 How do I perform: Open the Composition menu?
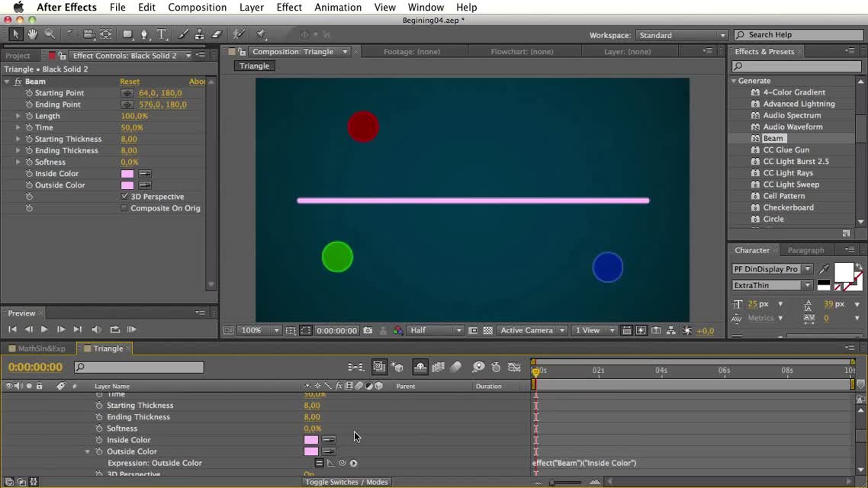(x=197, y=7)
